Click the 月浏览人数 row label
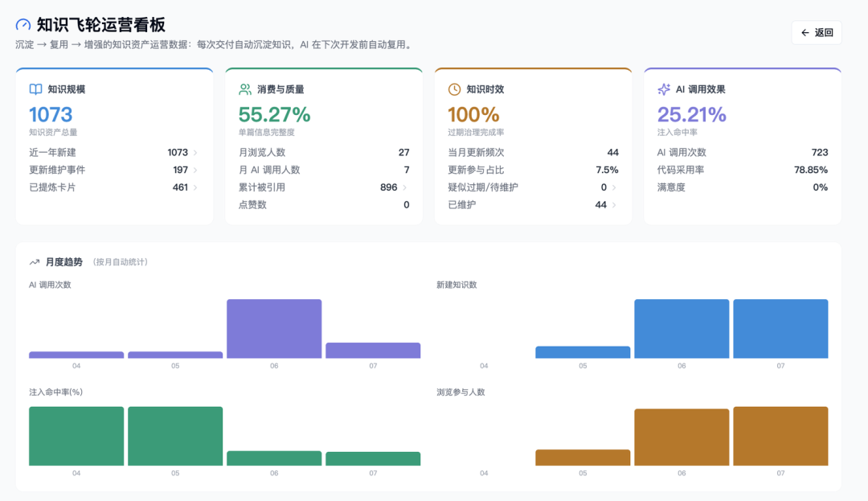Viewport: 868px width, 501px height. click(262, 152)
